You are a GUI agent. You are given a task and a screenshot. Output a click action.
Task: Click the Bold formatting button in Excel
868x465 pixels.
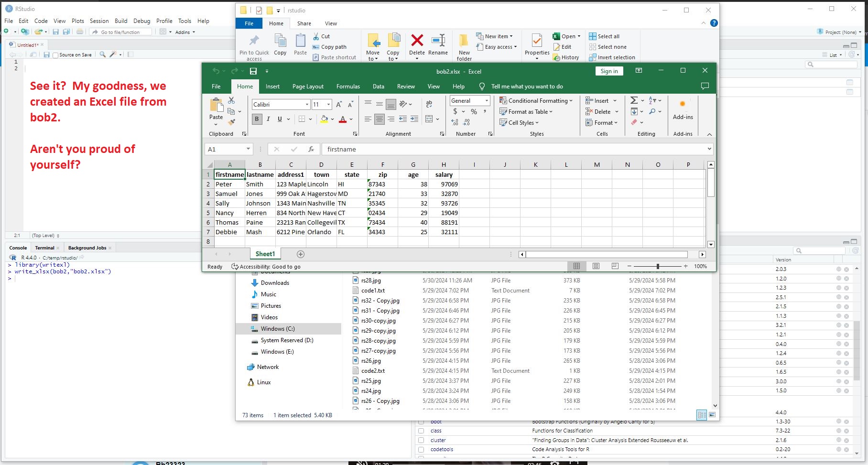click(x=257, y=119)
